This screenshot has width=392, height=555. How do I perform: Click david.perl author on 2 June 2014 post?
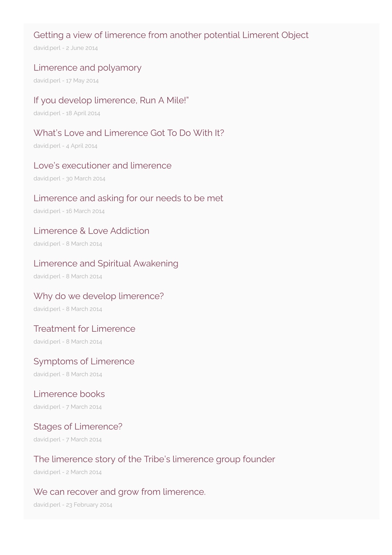pos(47,48)
